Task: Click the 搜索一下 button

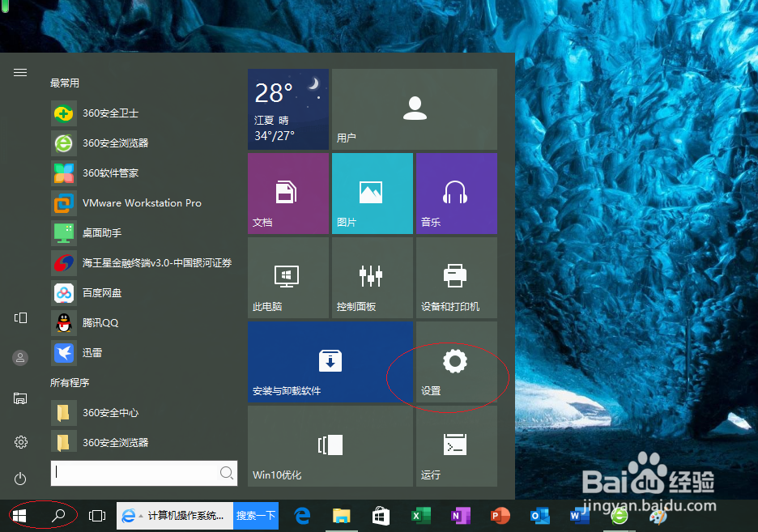Action: coord(256,516)
